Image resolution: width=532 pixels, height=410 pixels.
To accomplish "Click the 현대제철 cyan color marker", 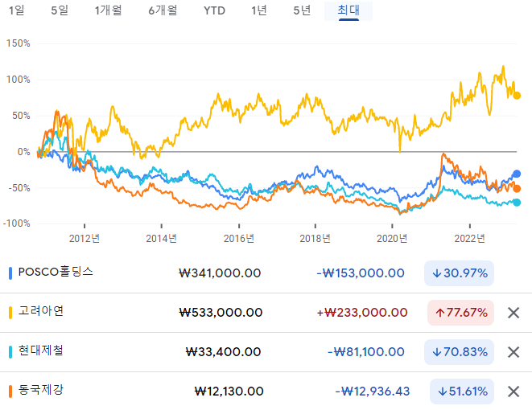I will click(10, 352).
